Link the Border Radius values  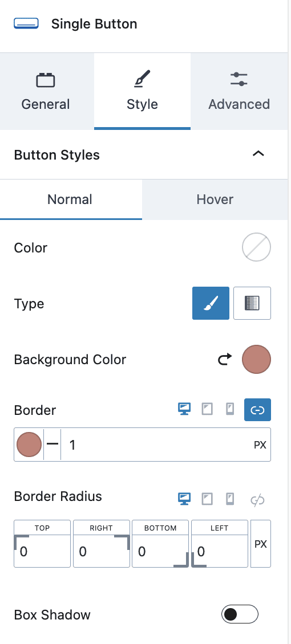257,500
